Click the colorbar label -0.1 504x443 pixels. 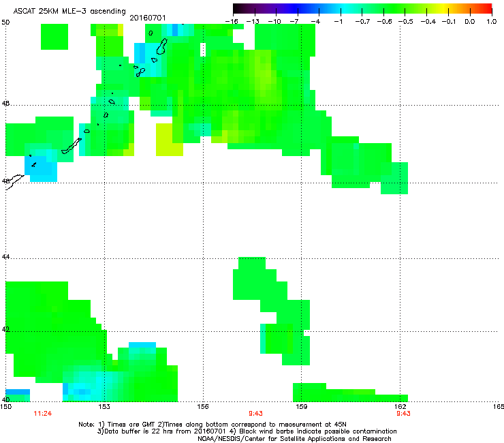tap(449, 22)
